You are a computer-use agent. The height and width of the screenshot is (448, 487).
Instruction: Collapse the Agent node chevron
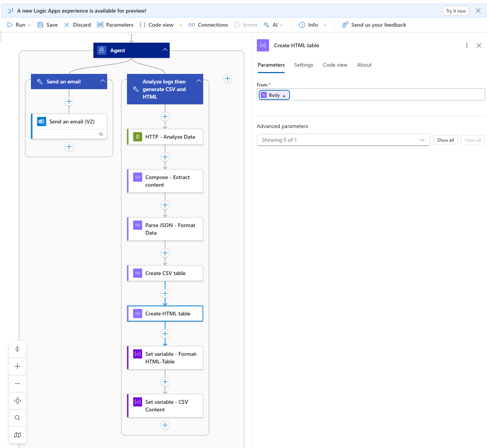(165, 50)
